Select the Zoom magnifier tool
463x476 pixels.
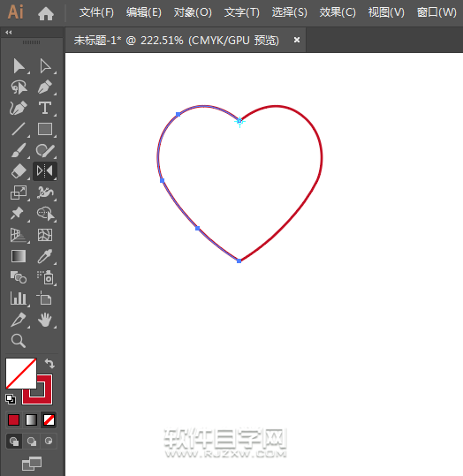coord(19,341)
